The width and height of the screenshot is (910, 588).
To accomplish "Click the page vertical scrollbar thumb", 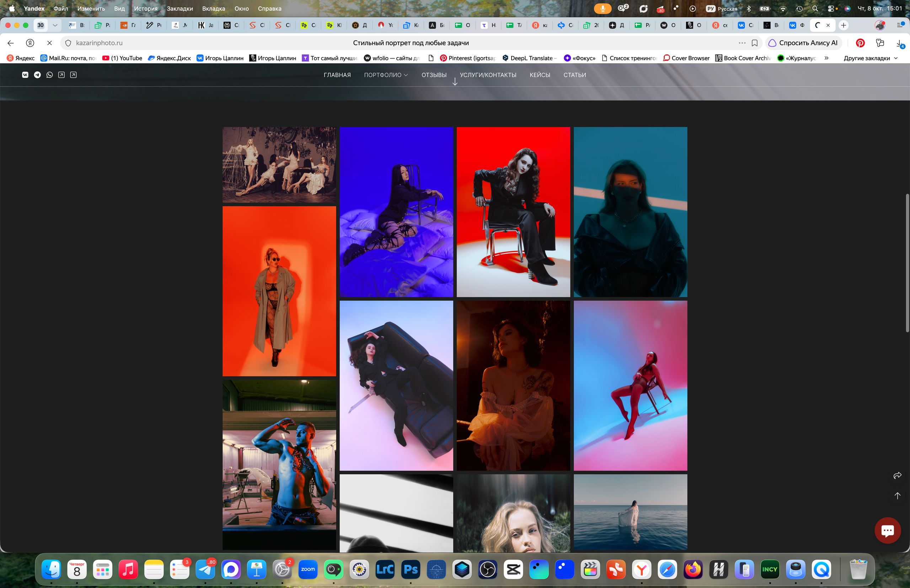I will (x=907, y=263).
